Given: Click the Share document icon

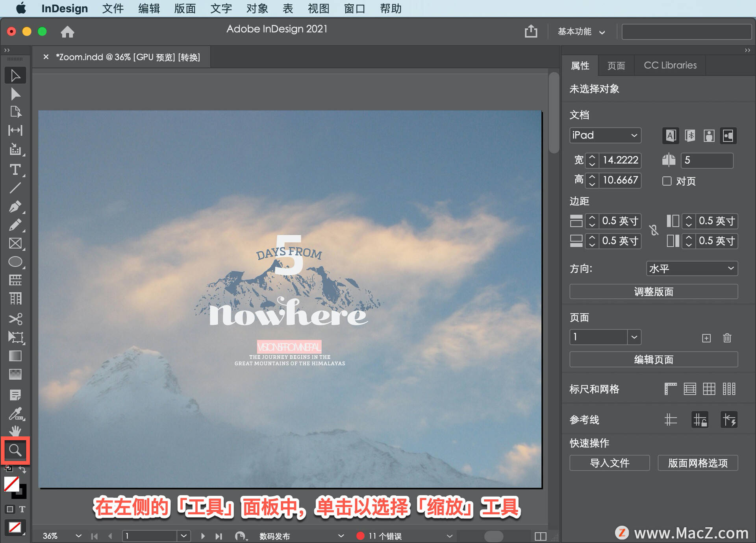Looking at the screenshot, I should coord(531,31).
